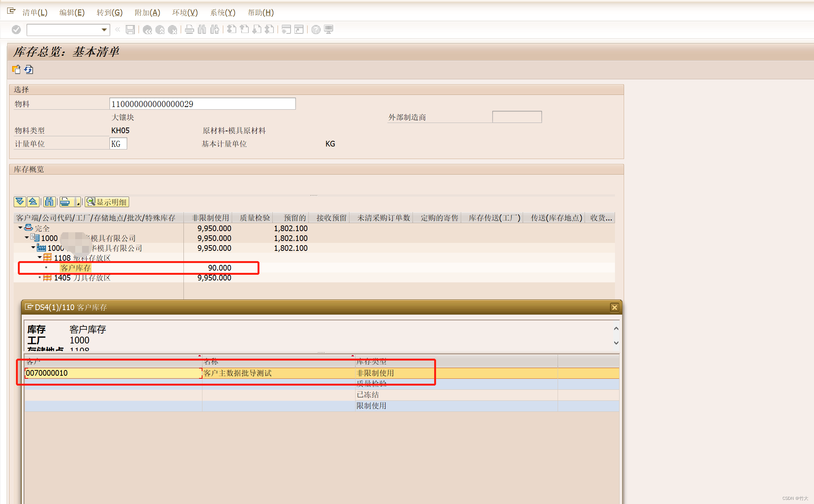Click the green checkmark Enter icon
Image resolution: width=814 pixels, height=504 pixels.
(16, 30)
